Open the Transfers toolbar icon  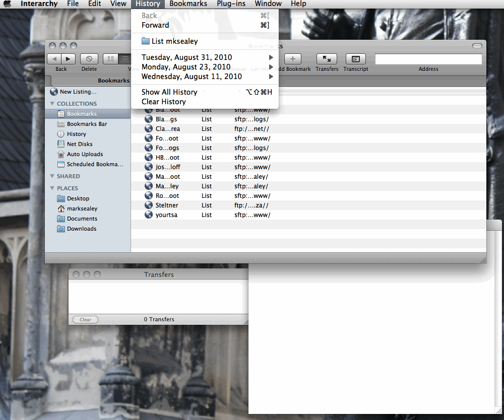327,59
